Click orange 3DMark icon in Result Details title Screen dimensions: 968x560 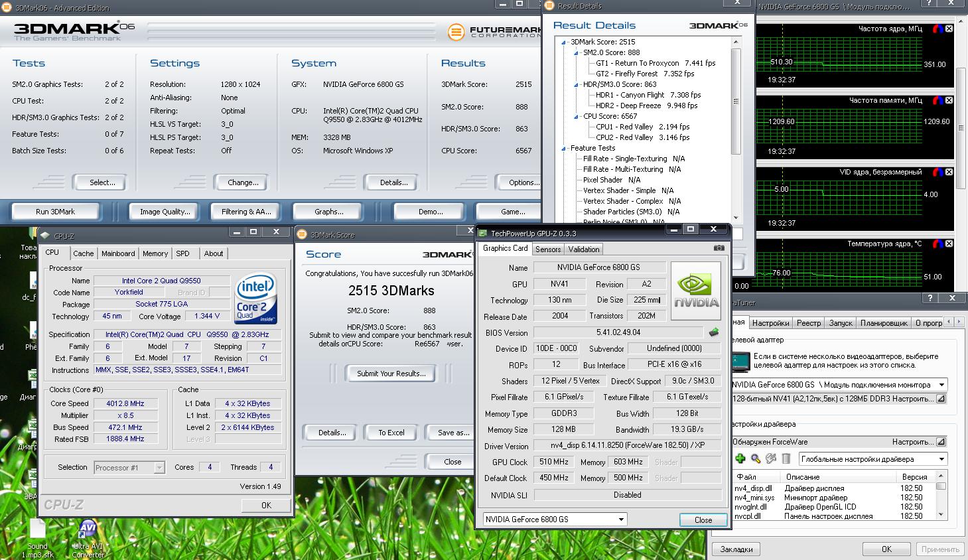pyautogui.click(x=549, y=6)
